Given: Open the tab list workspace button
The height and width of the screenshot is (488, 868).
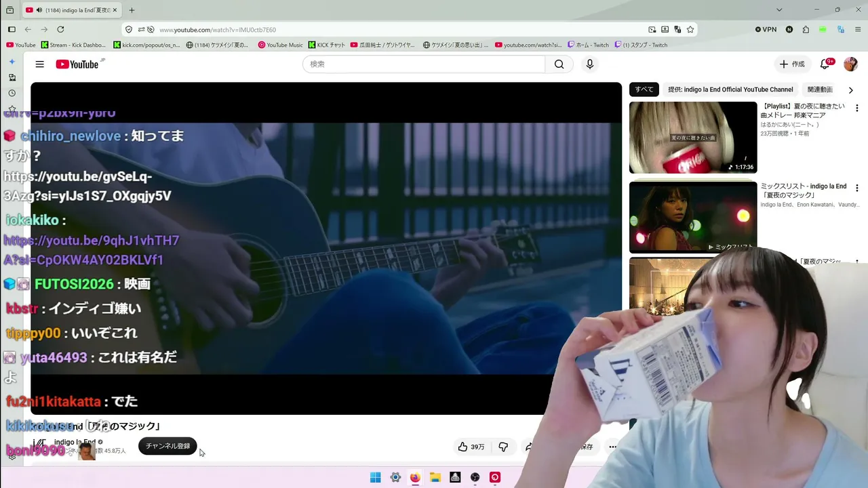Looking at the screenshot, I should pyautogui.click(x=9, y=10).
